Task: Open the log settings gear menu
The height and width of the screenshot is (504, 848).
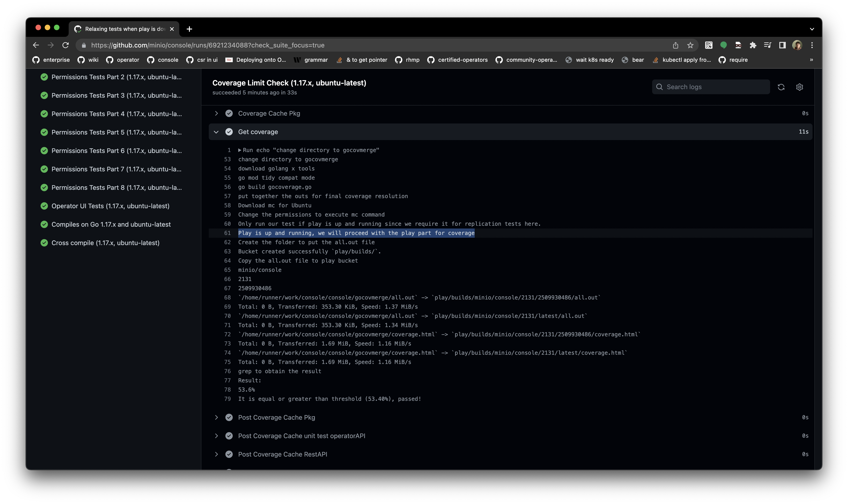Action: coord(799,87)
